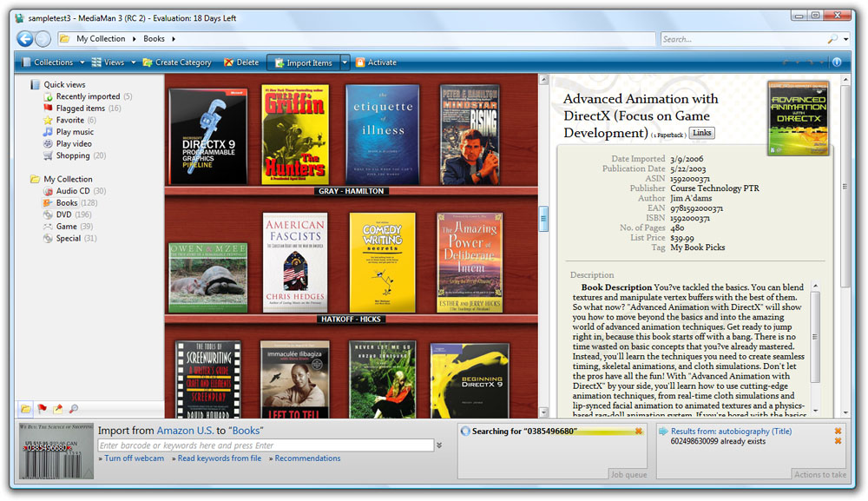Expand the Books breadcrumb arrow
The image size is (868, 501).
174,39
